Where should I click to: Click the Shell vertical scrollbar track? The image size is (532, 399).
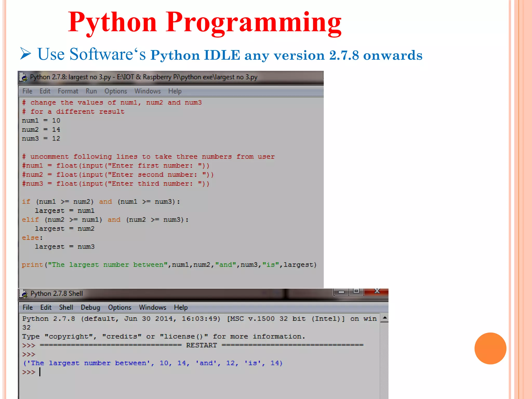click(384, 361)
